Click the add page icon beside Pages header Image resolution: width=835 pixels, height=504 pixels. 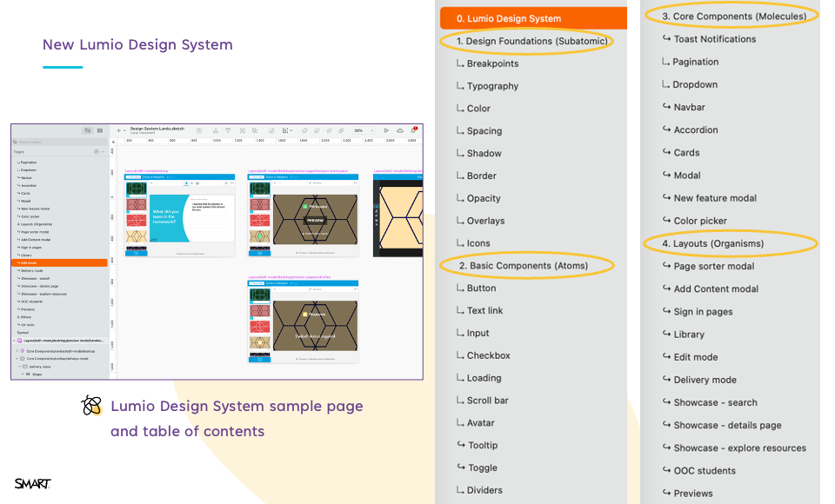click(x=97, y=152)
